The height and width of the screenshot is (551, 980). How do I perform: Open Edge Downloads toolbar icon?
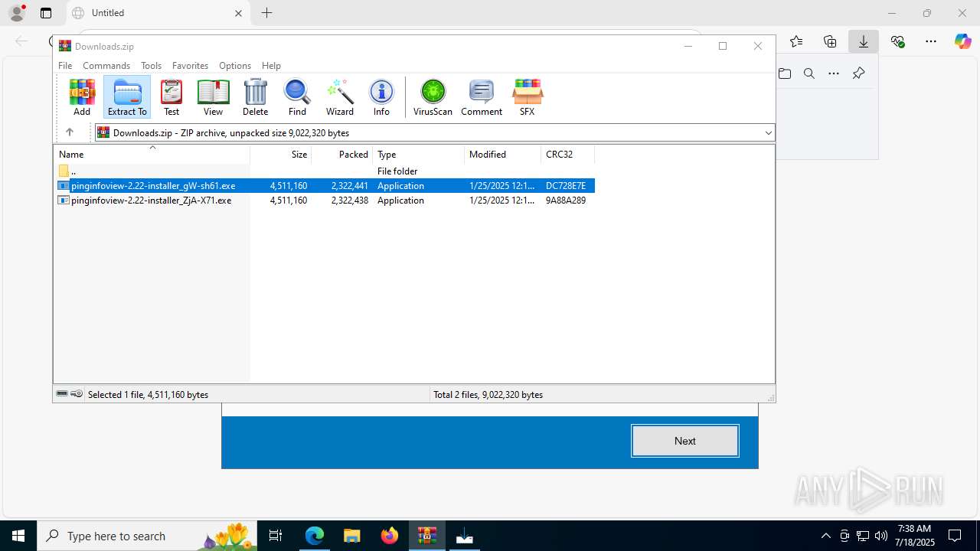pos(864,41)
